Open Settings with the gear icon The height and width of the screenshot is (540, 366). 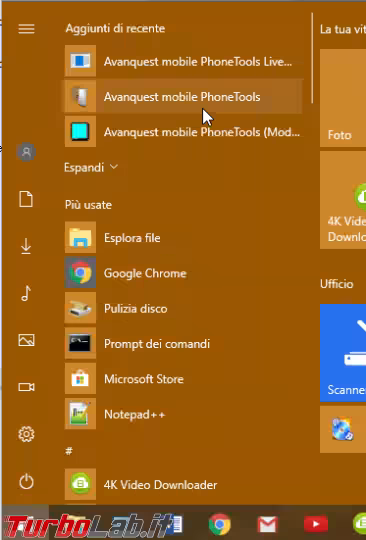[26, 434]
